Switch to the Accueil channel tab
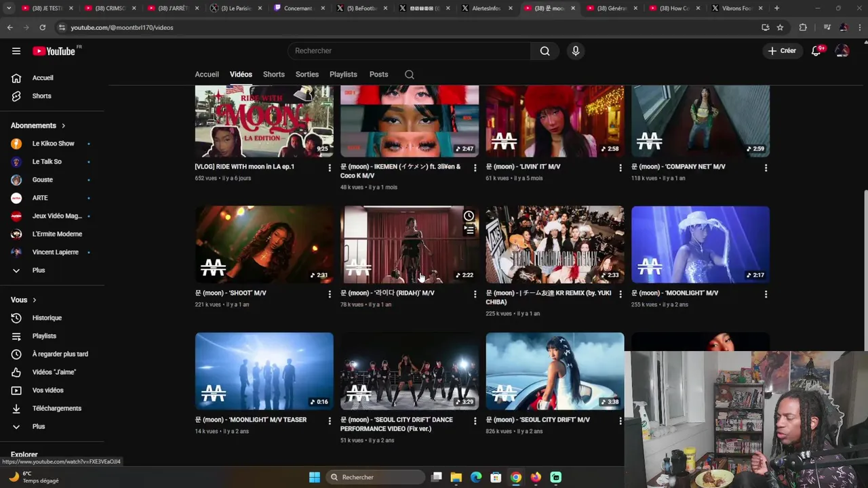868x488 pixels. tap(207, 75)
